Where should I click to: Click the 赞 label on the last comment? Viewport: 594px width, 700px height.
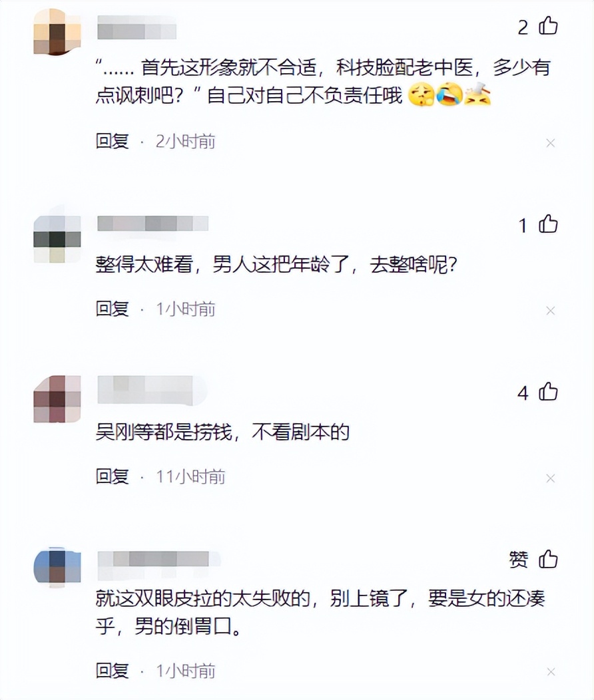519,560
